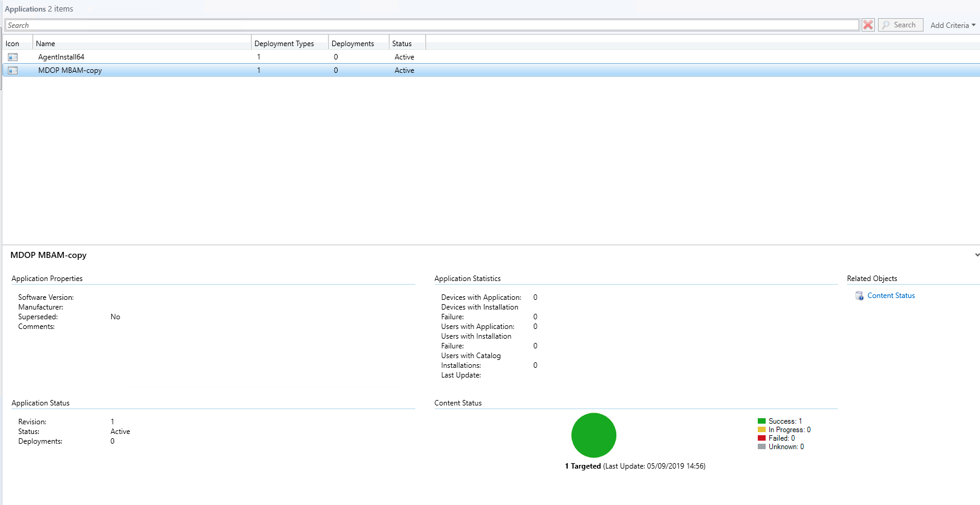Click the Icon column header

pos(17,44)
